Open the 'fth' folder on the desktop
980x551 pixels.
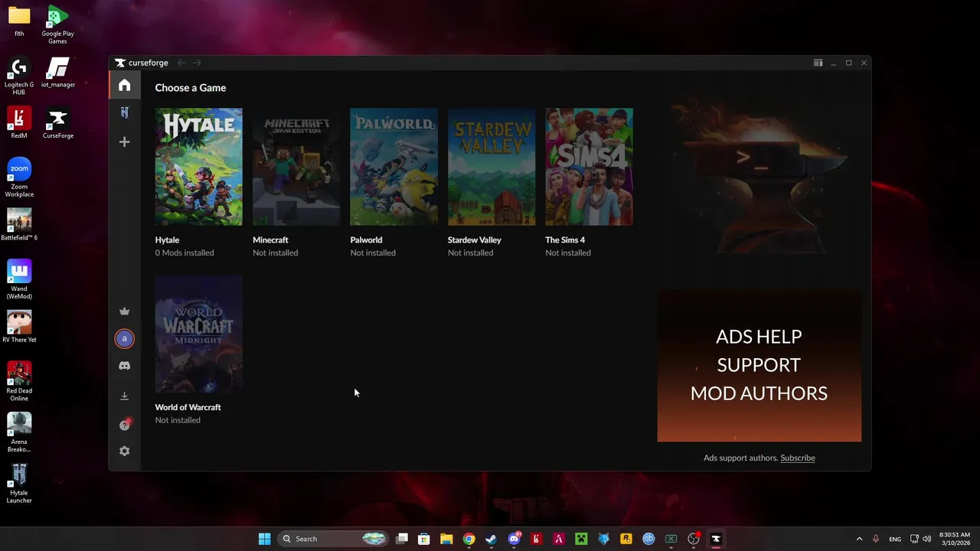(x=19, y=21)
